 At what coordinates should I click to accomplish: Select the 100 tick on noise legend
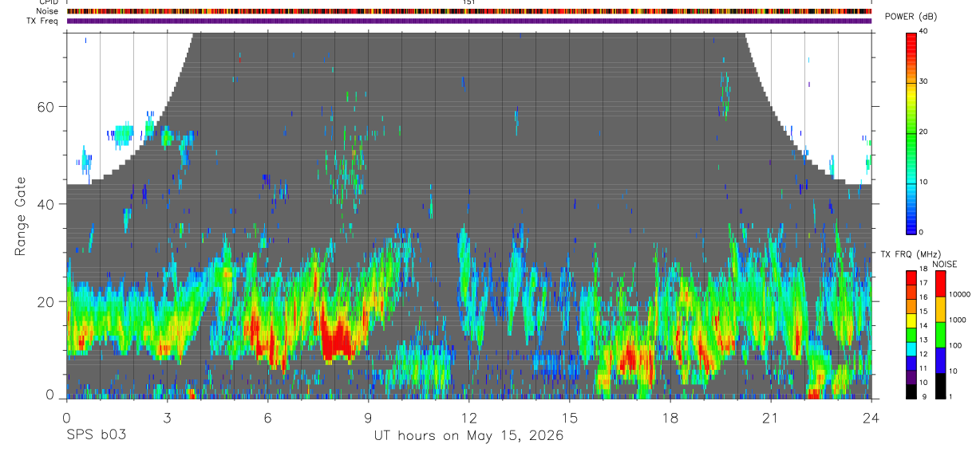pos(955,345)
